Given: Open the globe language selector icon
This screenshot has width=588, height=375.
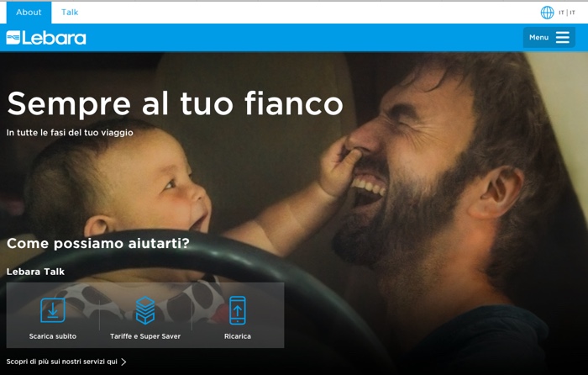Looking at the screenshot, I should coord(547,13).
